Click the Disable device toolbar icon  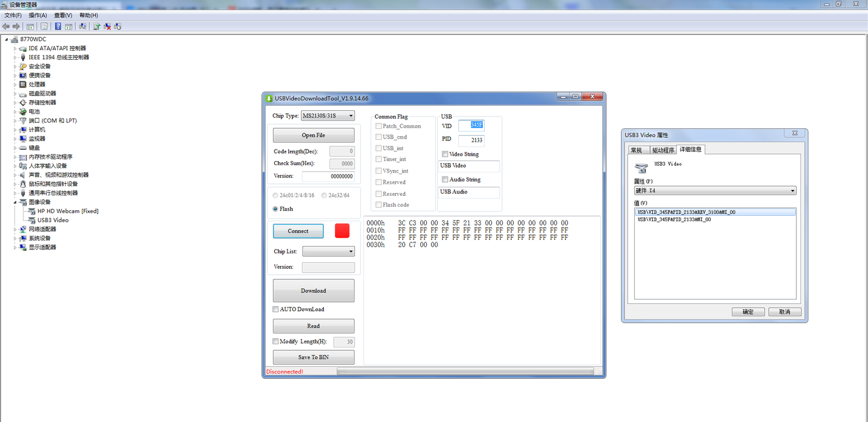click(x=118, y=27)
